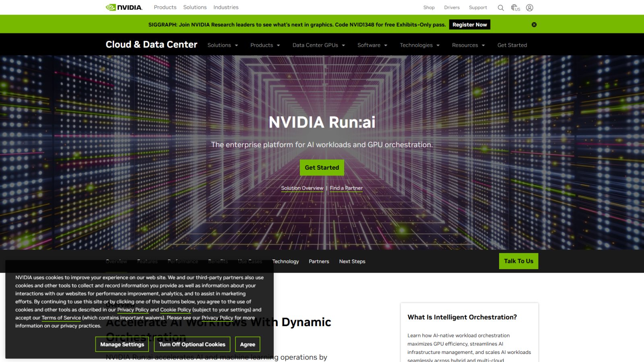The width and height of the screenshot is (644, 362).
Task: Go to Drivers link
Action: tap(452, 8)
